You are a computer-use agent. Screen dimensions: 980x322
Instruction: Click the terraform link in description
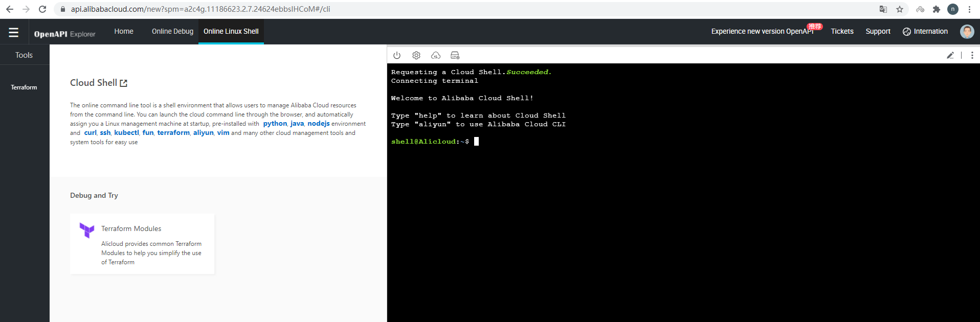pos(173,132)
